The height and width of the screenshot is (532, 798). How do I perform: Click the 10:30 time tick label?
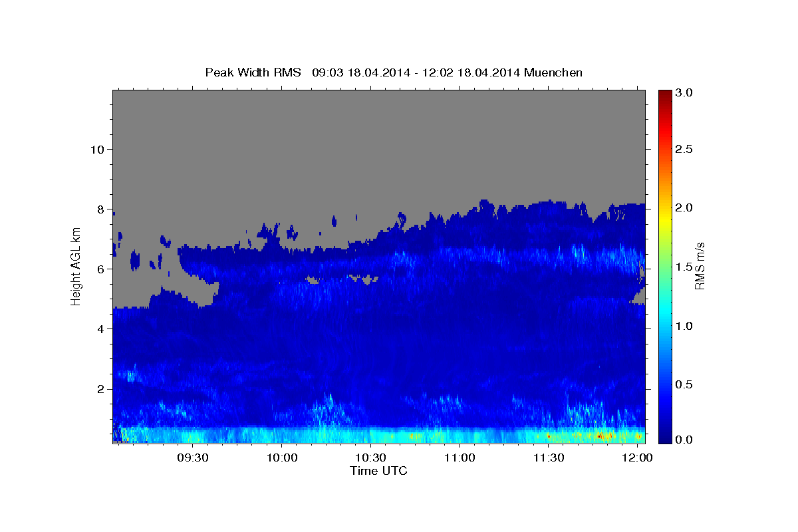(x=370, y=458)
